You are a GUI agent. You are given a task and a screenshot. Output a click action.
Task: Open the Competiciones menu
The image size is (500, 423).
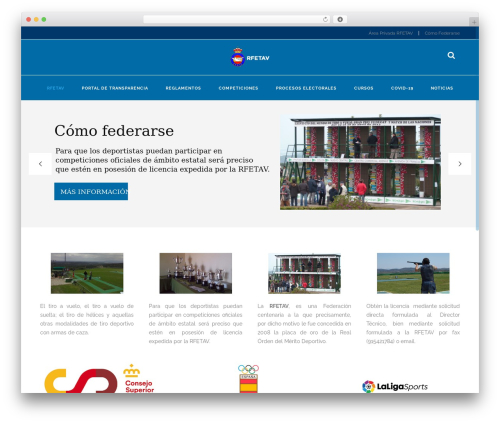[x=238, y=88]
